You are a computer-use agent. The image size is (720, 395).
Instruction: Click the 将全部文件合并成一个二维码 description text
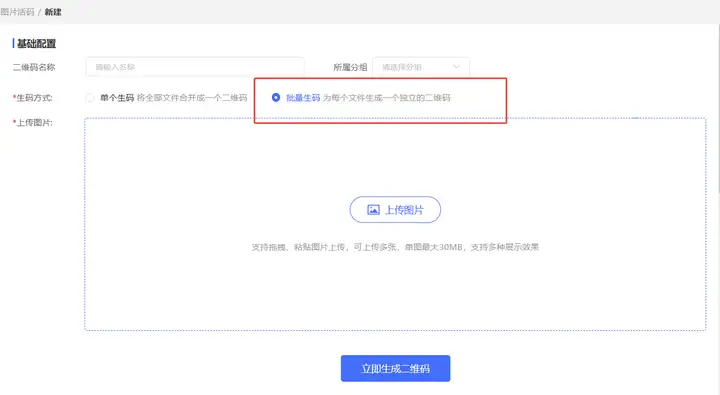tap(192, 97)
